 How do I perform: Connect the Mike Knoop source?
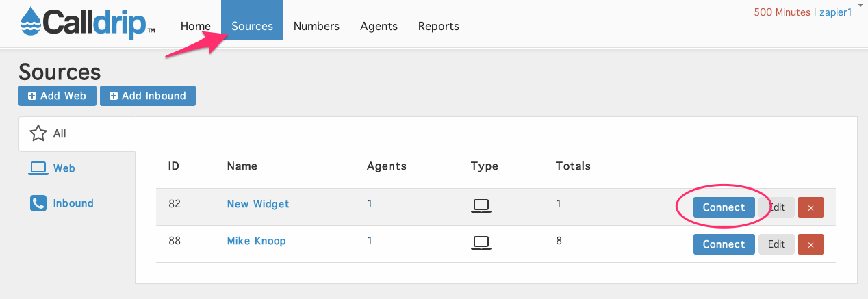coord(724,244)
